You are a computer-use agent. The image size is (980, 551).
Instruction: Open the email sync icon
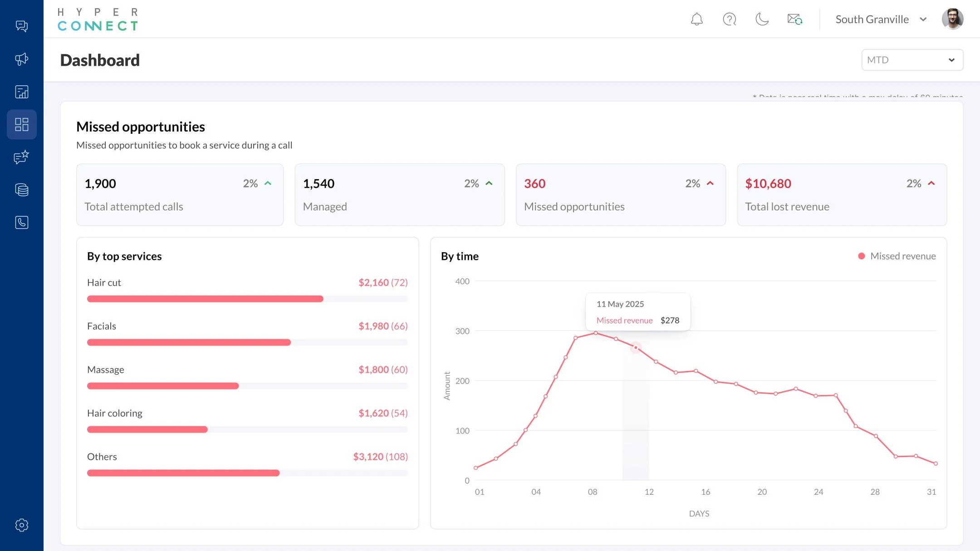(794, 19)
